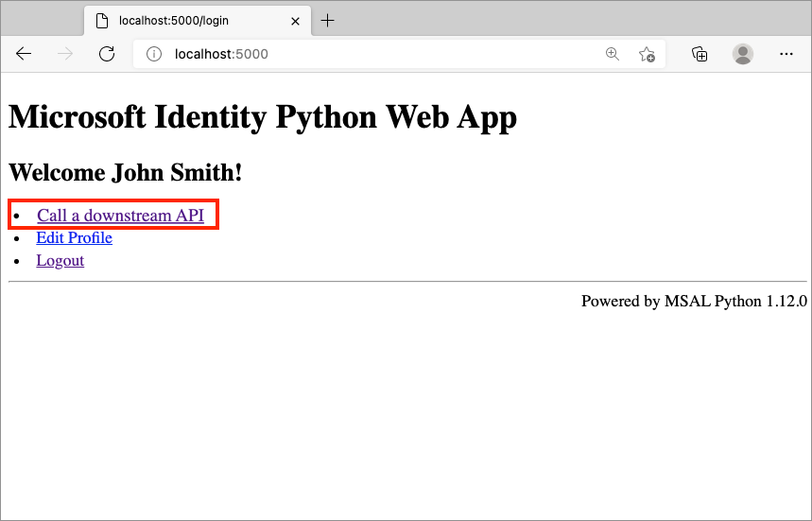Sign out using the Logout link
Image resolution: width=812 pixels, height=521 pixels.
pos(60,260)
